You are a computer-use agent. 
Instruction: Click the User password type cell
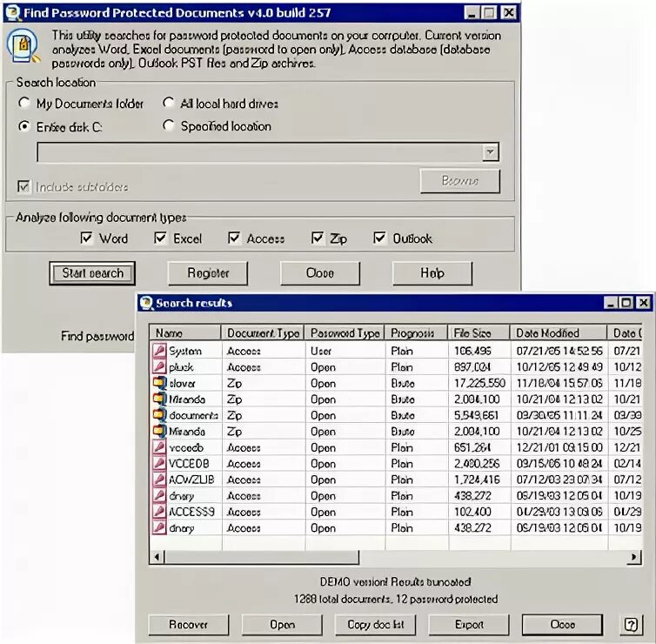tap(321, 351)
